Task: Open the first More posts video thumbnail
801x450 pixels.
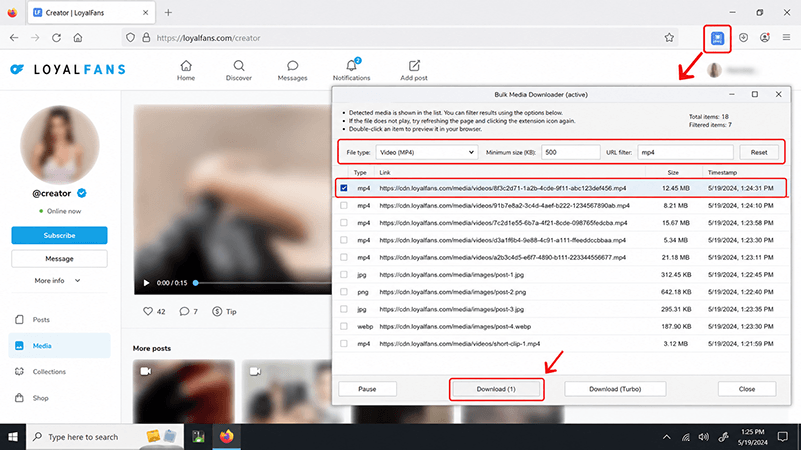Action: pyautogui.click(x=184, y=391)
